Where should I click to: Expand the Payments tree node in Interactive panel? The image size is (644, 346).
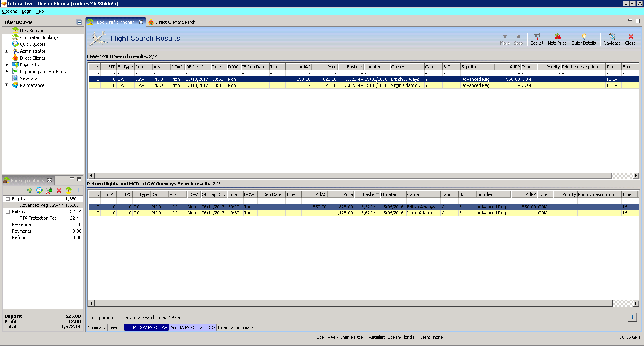coord(6,65)
